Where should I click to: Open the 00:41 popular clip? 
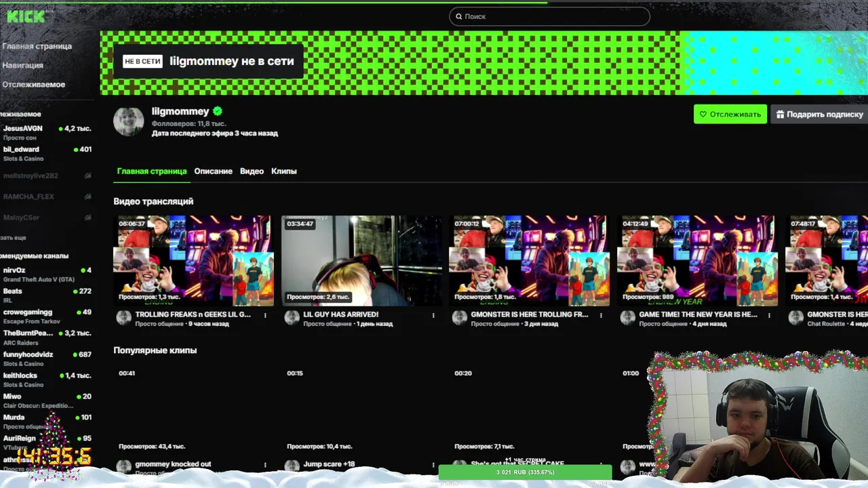193,410
